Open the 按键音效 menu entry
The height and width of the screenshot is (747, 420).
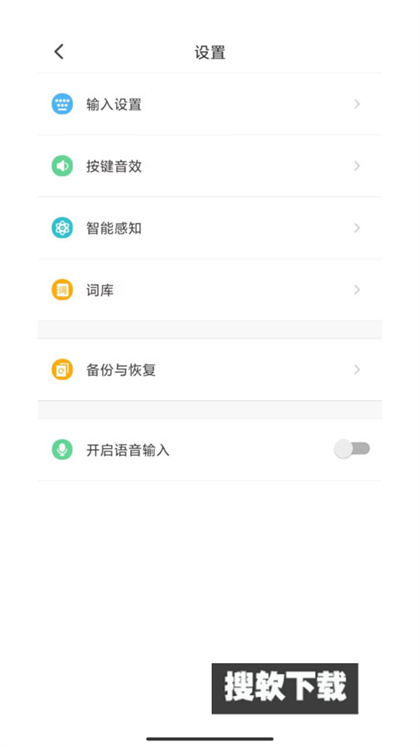210,166
